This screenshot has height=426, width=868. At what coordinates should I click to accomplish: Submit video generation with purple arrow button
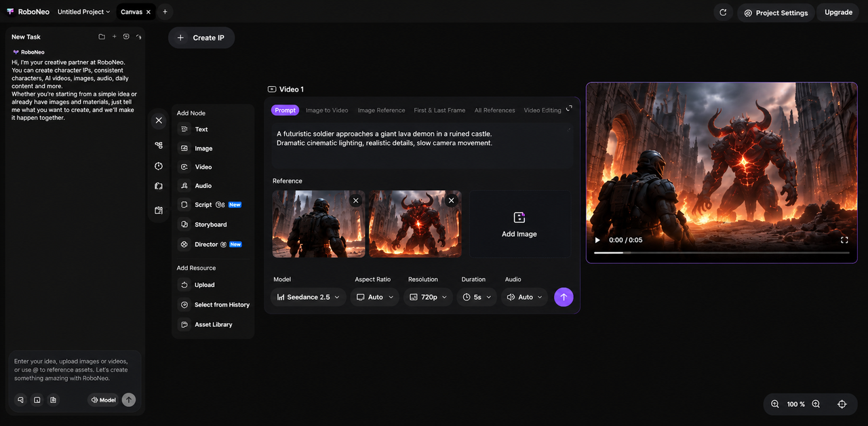564,297
